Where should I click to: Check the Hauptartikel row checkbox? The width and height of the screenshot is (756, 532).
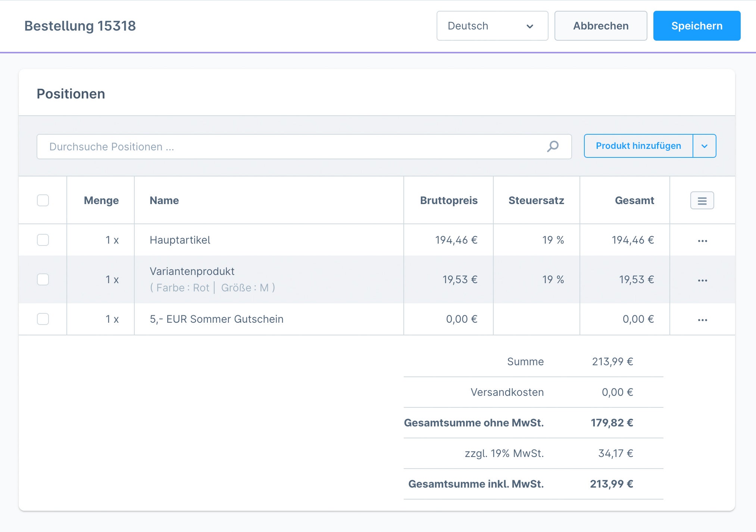pyautogui.click(x=43, y=240)
